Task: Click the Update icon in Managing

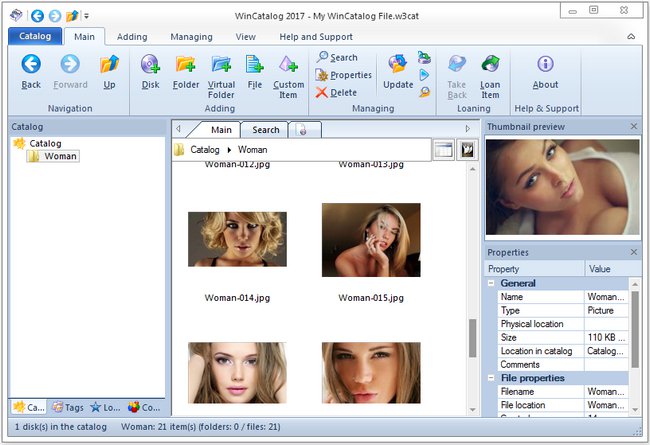Action: (x=397, y=66)
